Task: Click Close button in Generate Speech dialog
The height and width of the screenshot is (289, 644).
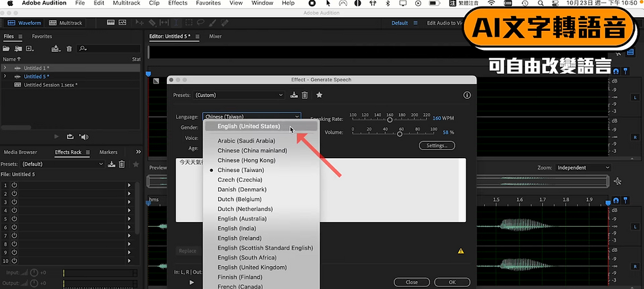Action: point(411,282)
